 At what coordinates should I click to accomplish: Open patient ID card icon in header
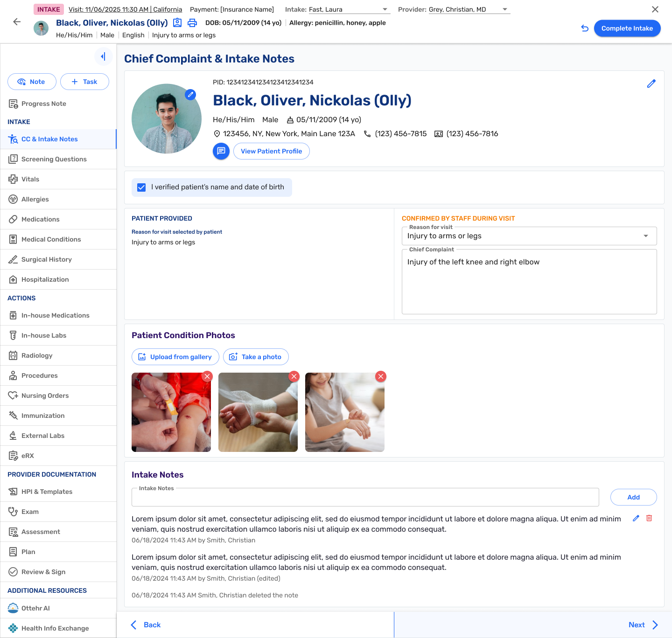177,23
